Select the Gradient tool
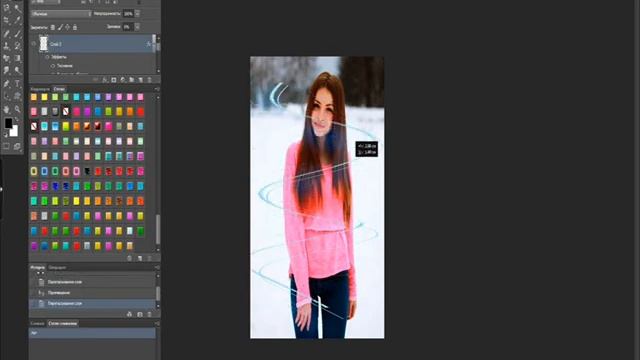Viewport: 640px width, 360px height. click(x=18, y=58)
